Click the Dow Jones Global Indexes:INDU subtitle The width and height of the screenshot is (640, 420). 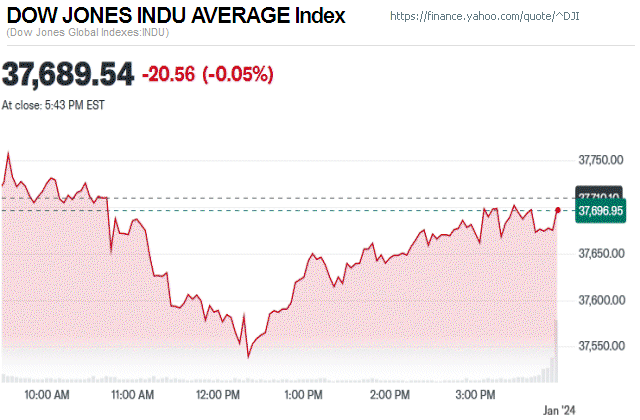pyautogui.click(x=87, y=33)
